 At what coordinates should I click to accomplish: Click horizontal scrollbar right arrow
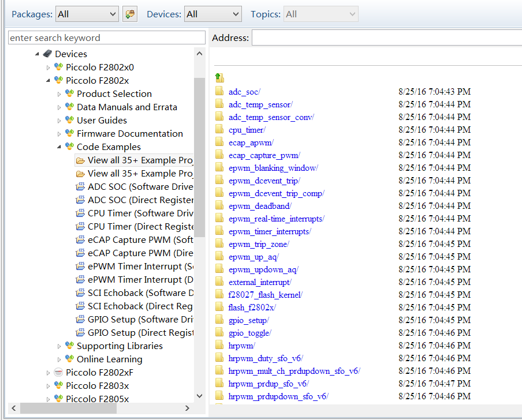(187, 408)
